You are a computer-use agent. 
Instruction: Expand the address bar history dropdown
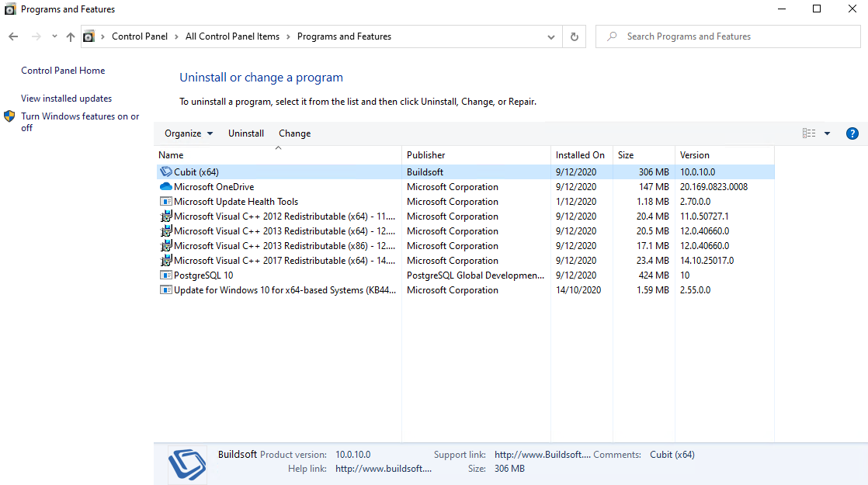(551, 36)
